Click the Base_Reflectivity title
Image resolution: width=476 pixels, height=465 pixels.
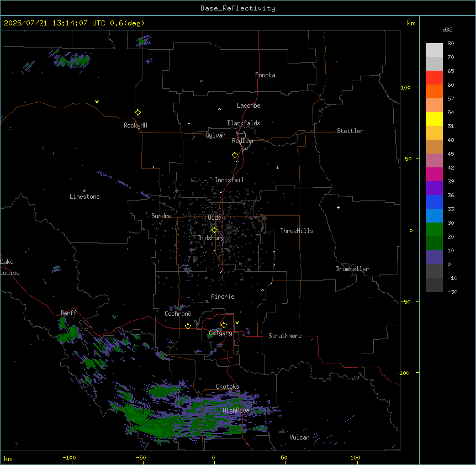click(x=238, y=8)
